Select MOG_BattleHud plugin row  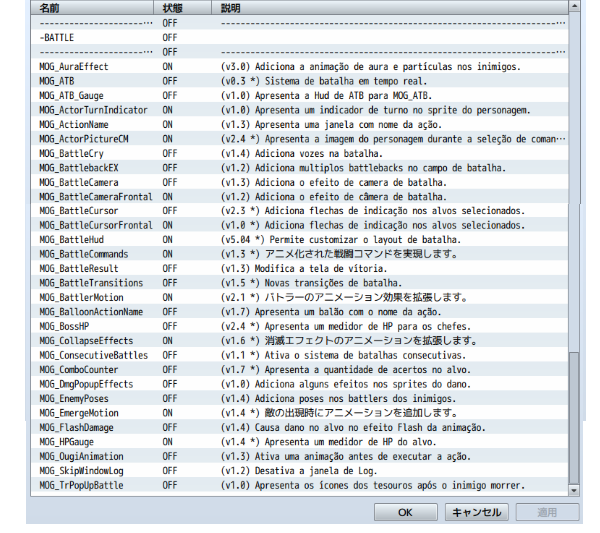[300, 240]
